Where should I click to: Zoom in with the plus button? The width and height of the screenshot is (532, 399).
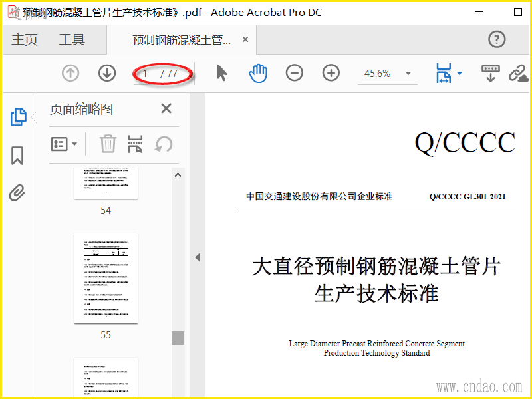click(331, 73)
